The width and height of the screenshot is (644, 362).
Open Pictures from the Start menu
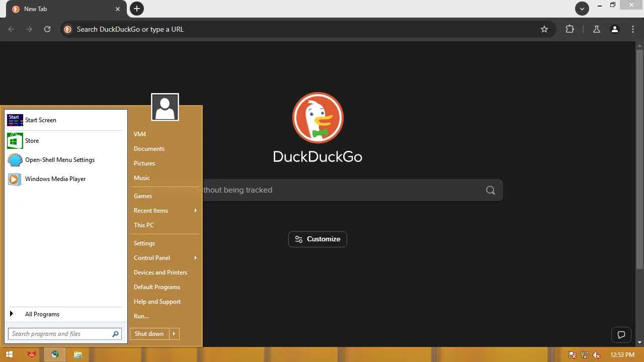click(x=144, y=163)
